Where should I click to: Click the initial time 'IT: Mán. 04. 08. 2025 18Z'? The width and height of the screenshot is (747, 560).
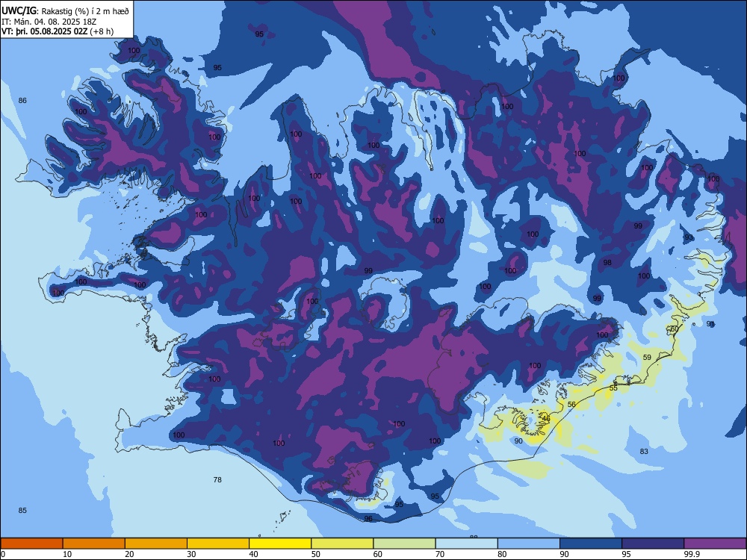pos(49,22)
